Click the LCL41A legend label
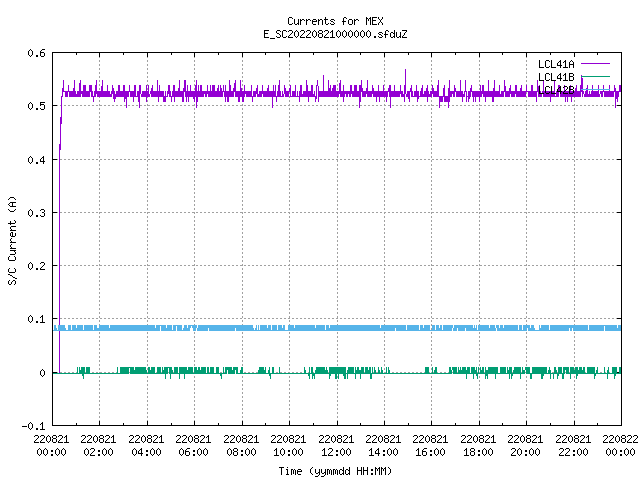Image resolution: width=640 pixels, height=480 pixels. point(556,64)
